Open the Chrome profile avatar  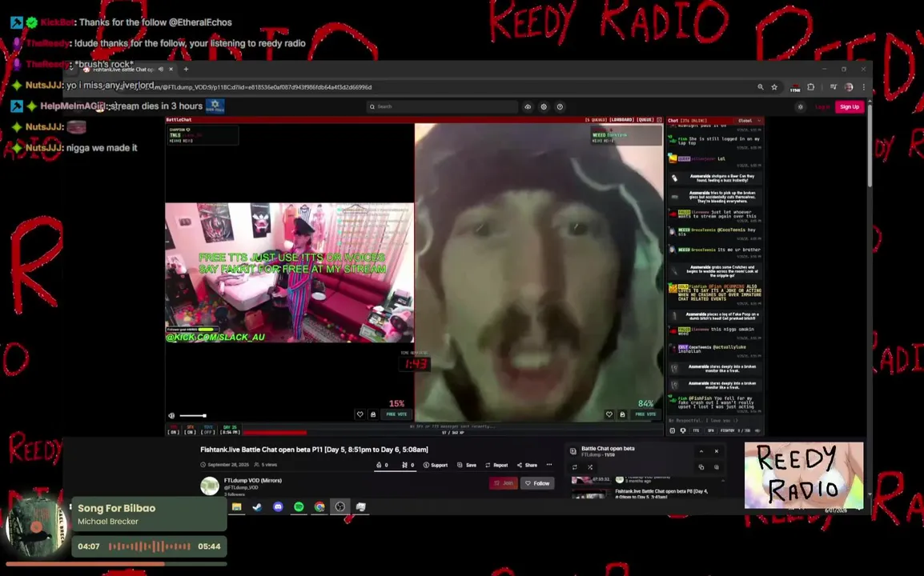click(x=849, y=87)
